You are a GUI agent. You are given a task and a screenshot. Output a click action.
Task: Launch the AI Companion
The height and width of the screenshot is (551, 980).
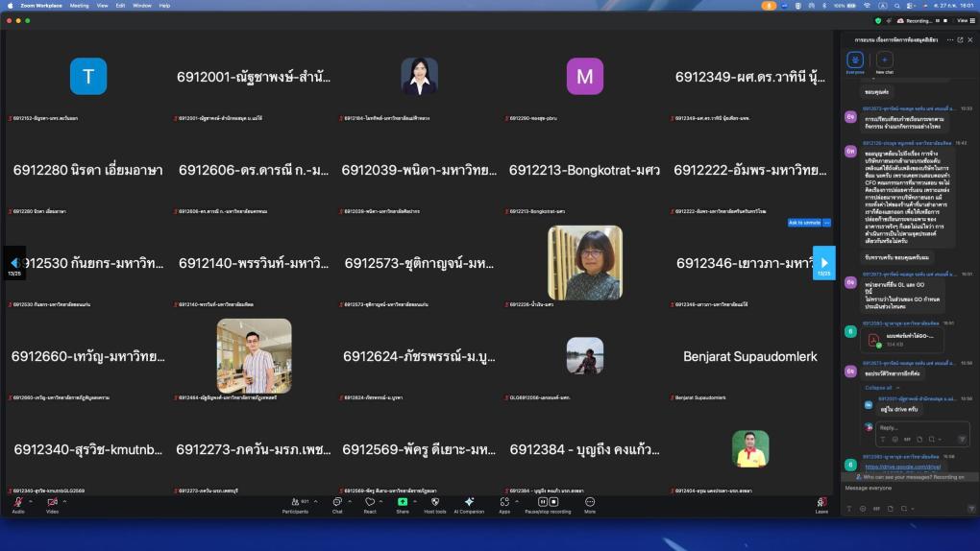(469, 502)
